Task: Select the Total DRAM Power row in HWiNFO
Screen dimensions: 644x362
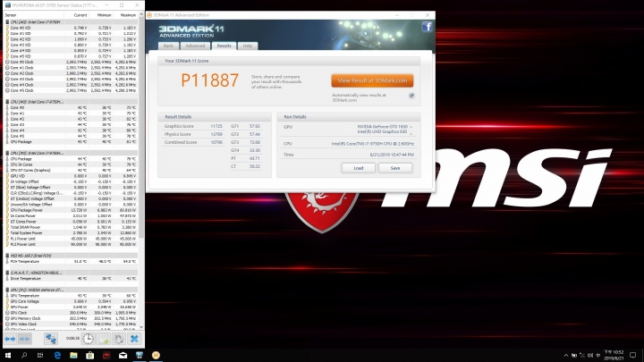Action: click(x=72, y=227)
